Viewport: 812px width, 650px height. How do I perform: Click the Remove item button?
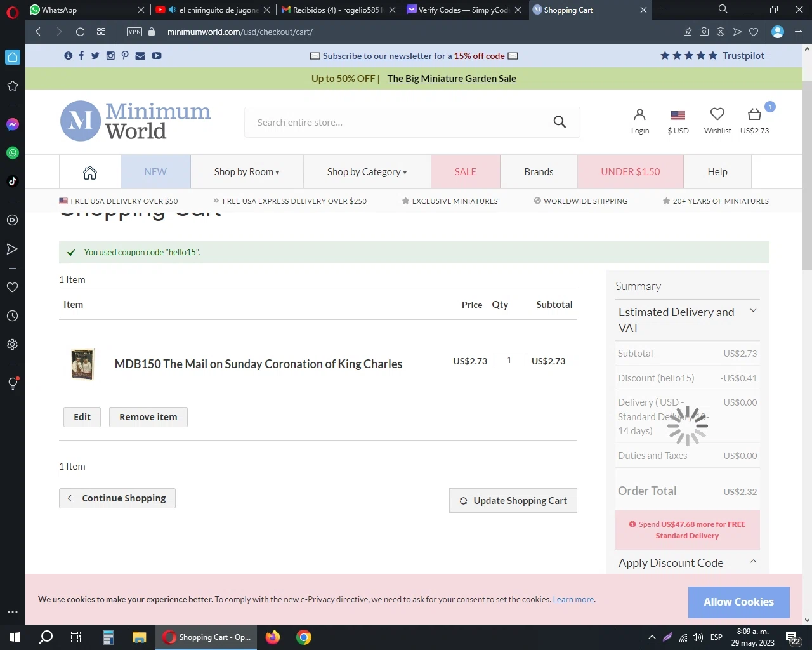point(148,417)
